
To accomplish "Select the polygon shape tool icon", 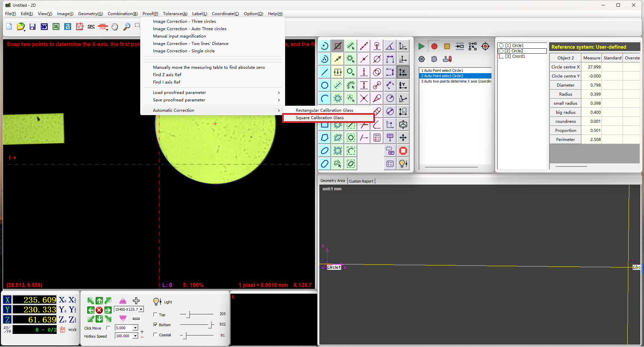I will (x=325, y=138).
